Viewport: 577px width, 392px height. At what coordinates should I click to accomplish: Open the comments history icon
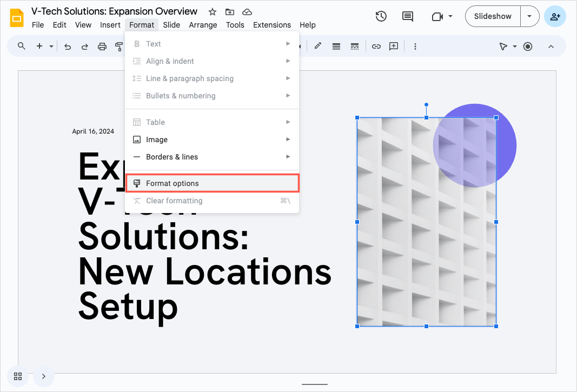[x=407, y=16]
